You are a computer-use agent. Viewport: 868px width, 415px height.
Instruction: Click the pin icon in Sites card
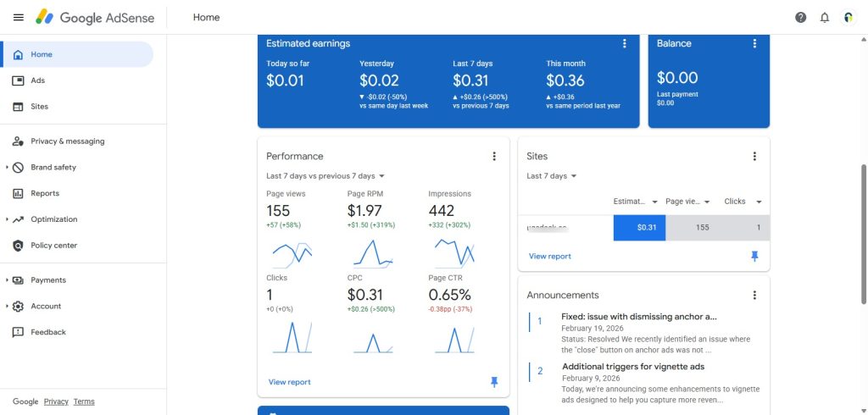coord(754,256)
